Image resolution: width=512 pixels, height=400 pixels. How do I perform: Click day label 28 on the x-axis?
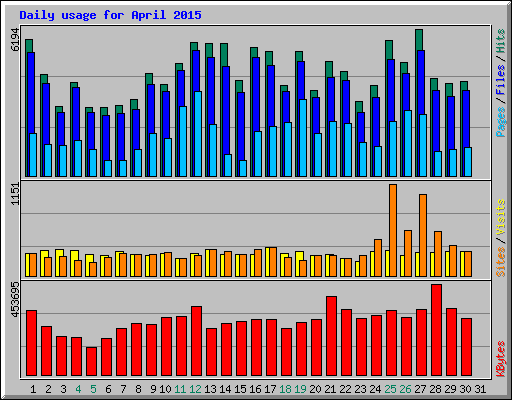coord(435,389)
